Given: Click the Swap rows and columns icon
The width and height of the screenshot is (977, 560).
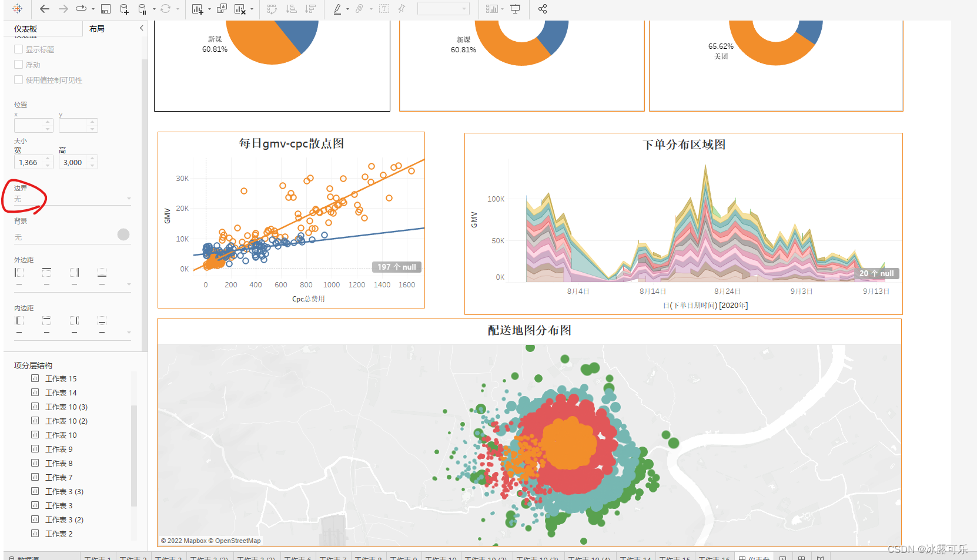Looking at the screenshot, I should [x=272, y=9].
